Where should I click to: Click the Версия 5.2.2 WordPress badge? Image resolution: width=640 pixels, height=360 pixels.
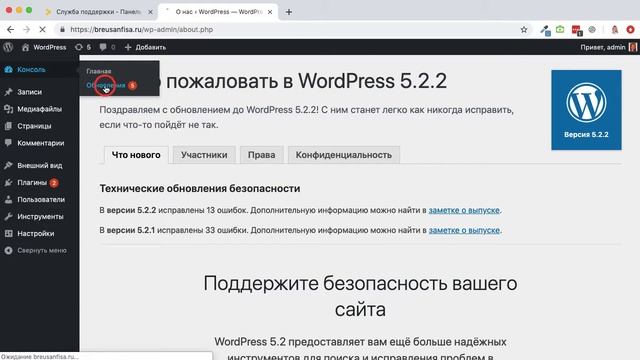(586, 110)
